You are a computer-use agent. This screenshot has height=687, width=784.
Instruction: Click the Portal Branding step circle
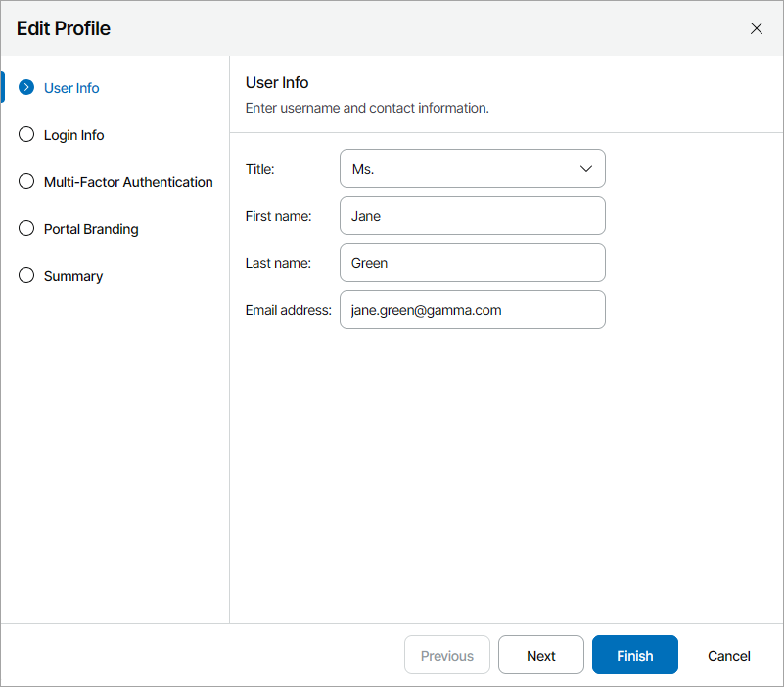[26, 229]
